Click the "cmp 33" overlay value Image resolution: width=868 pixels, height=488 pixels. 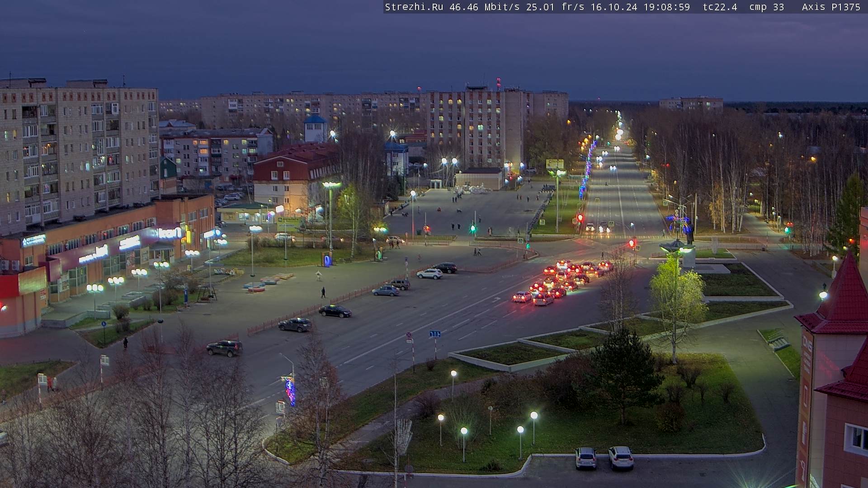pos(767,7)
